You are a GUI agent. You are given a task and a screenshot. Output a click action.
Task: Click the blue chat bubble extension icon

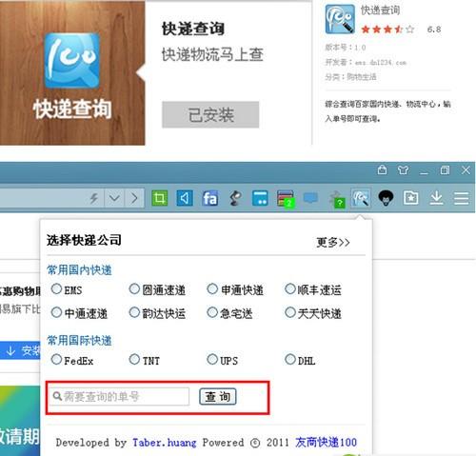(310, 198)
